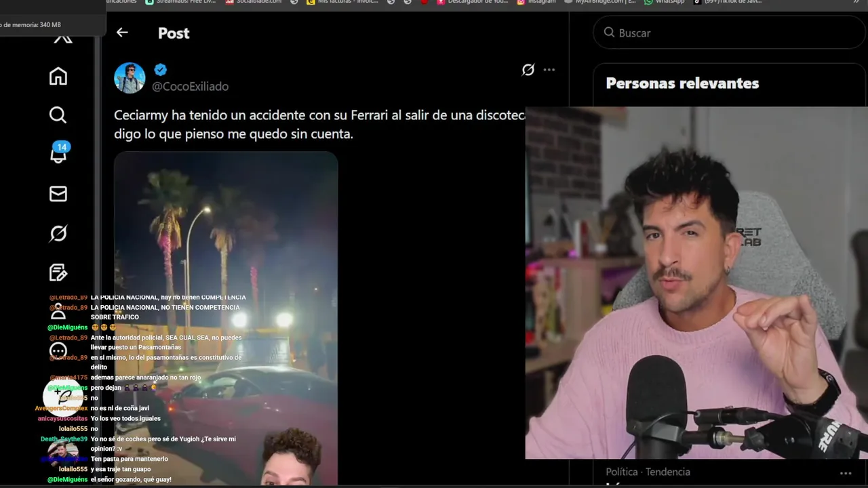The image size is (868, 488).
Task: Open the MyAirBridge.com bookmark
Action: (599, 2)
